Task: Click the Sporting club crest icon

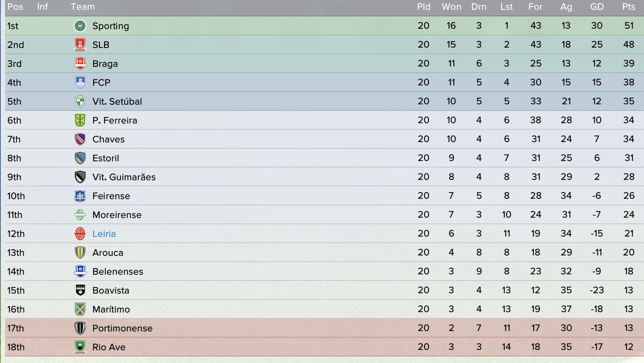Action: [80, 26]
